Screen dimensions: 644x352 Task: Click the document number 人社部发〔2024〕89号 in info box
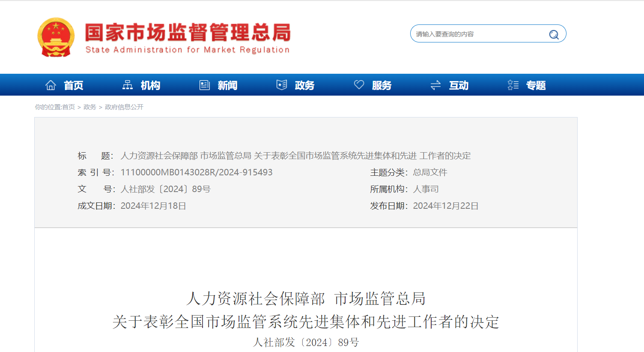pyautogui.click(x=166, y=189)
